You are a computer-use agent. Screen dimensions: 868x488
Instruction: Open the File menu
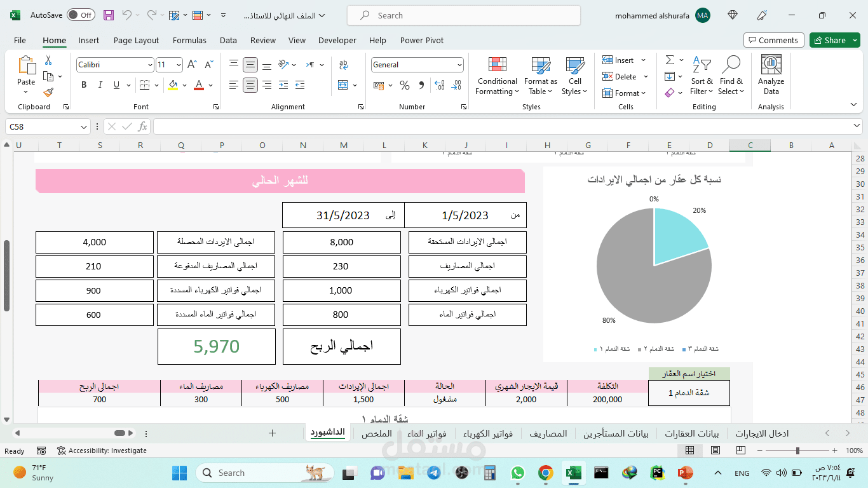tap(20, 40)
